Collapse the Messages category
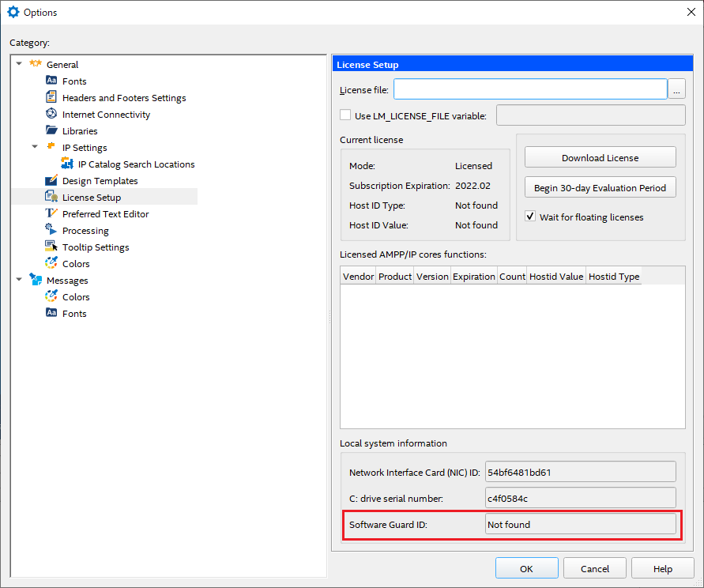This screenshot has width=704, height=588. (x=18, y=280)
